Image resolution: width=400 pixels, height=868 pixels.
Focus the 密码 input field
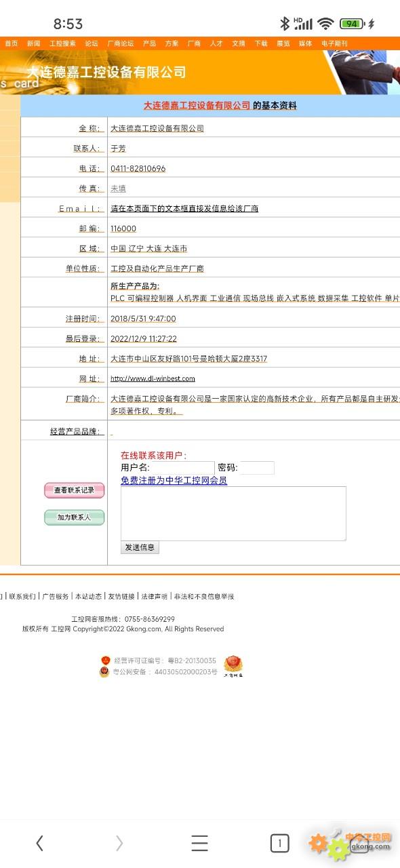pyautogui.click(x=257, y=468)
